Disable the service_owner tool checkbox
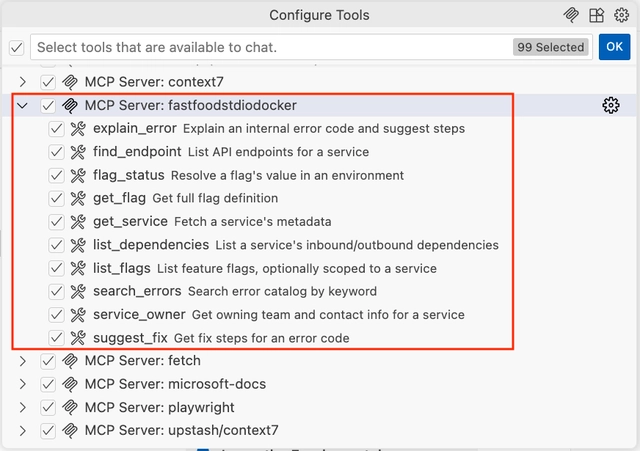Viewport: 640px width, 451px height. 57,315
